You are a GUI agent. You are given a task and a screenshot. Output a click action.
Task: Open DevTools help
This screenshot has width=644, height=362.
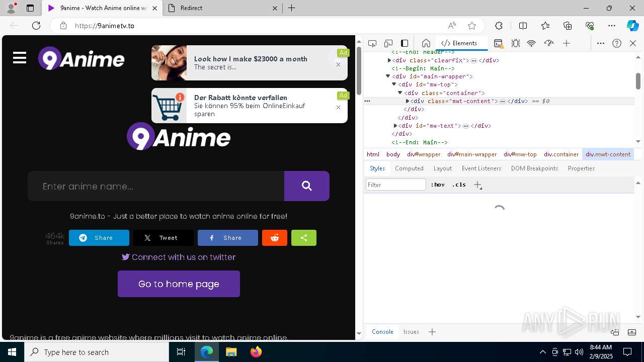tap(617, 43)
